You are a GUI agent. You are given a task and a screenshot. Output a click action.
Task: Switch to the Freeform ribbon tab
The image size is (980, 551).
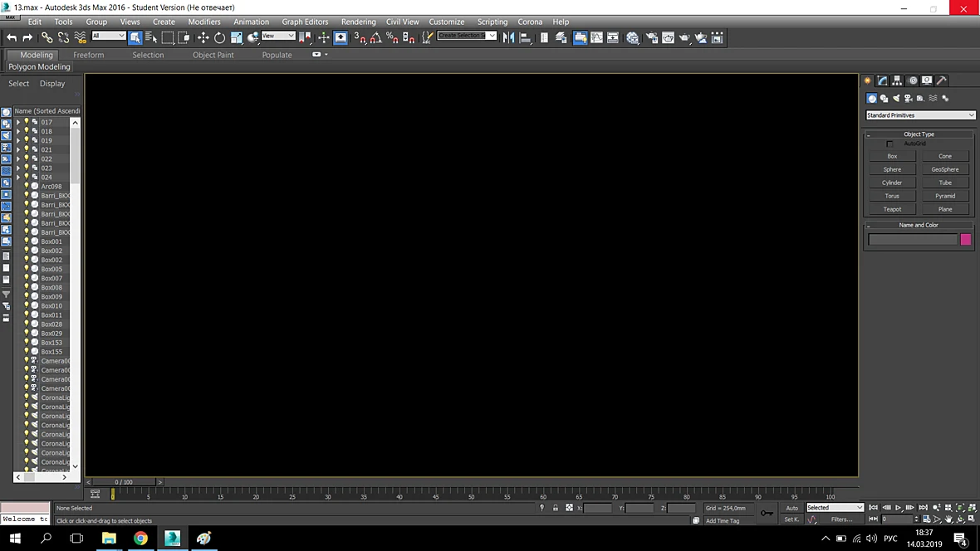click(x=89, y=55)
